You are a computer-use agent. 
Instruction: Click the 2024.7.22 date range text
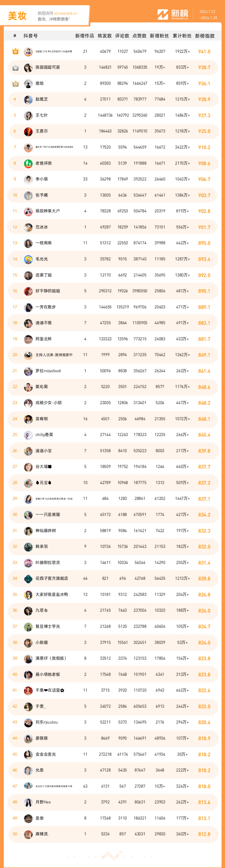(x=207, y=12)
